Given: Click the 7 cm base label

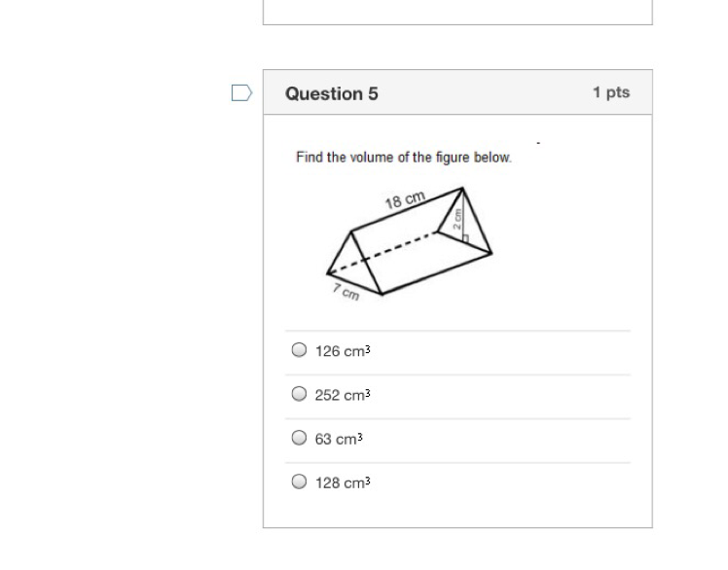Looking at the screenshot, I should pyautogui.click(x=346, y=291).
